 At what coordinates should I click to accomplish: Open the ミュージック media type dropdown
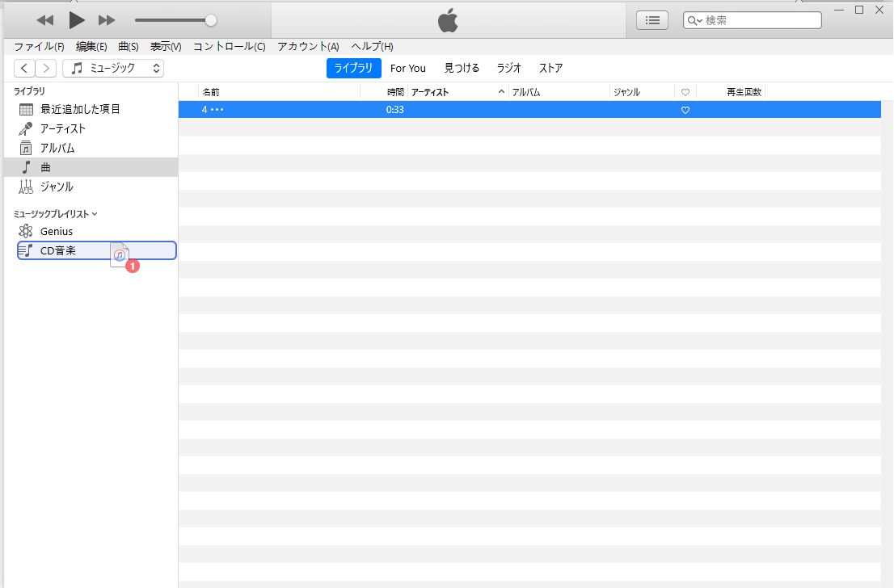tap(113, 68)
